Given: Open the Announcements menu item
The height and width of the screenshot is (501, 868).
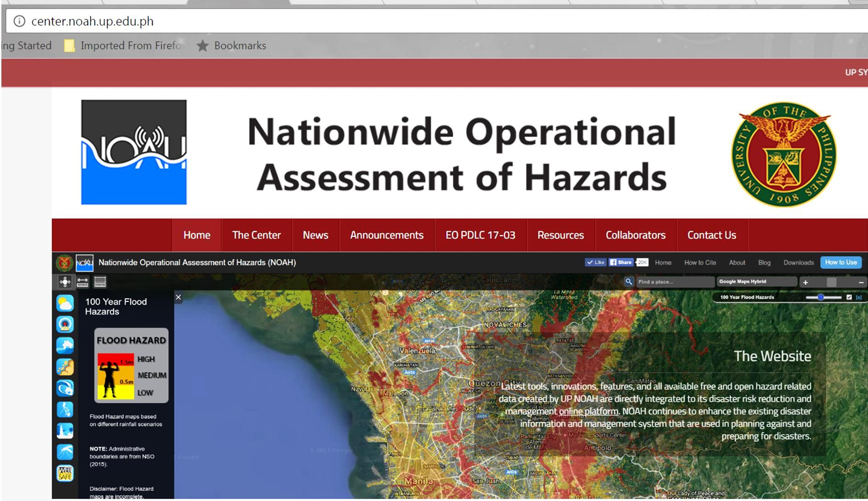Looking at the screenshot, I should pyautogui.click(x=387, y=235).
